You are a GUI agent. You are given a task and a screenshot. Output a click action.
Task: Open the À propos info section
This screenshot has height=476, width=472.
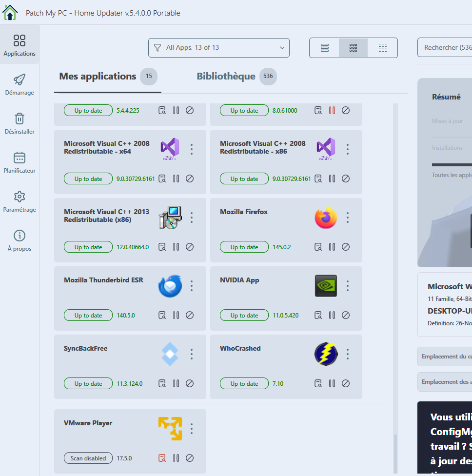(20, 241)
